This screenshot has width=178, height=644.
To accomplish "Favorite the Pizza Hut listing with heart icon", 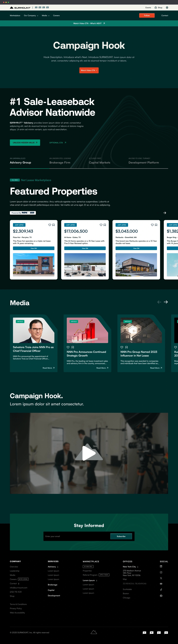I will point(49,225).
